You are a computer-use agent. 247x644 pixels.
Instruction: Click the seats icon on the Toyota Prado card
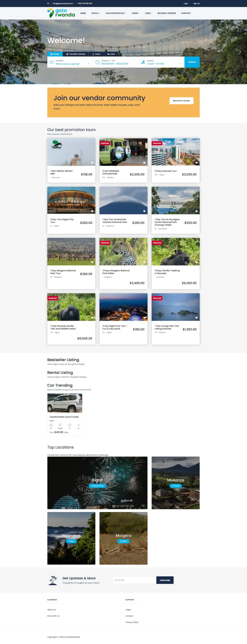click(x=51, y=425)
